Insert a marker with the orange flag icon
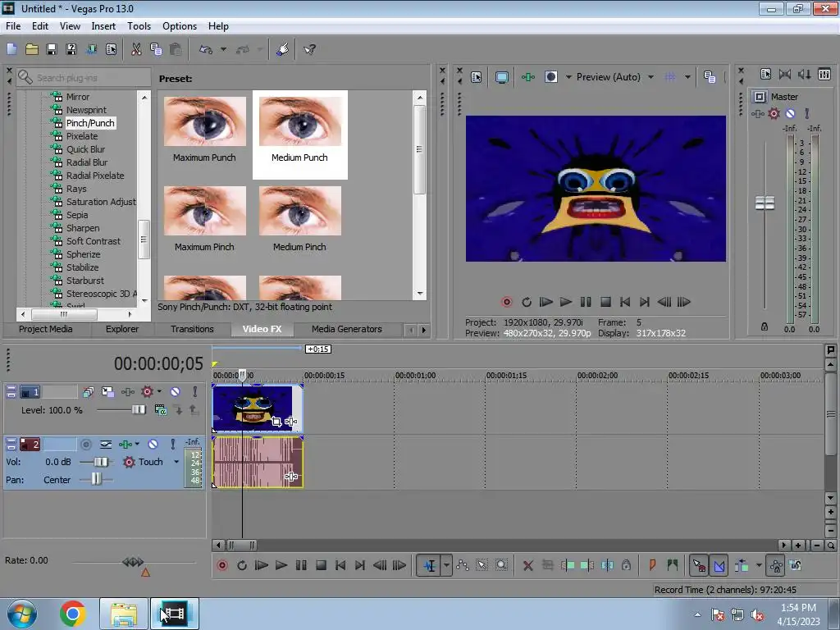This screenshot has width=840, height=630. pyautogui.click(x=652, y=565)
